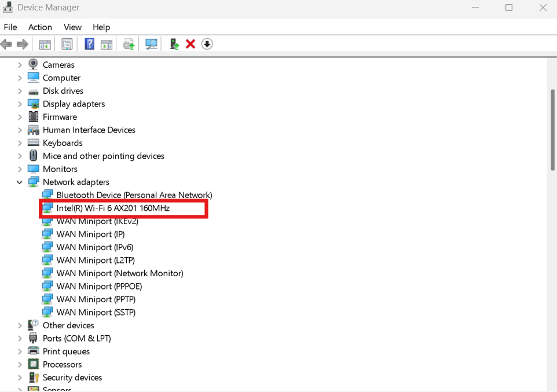
Task: Click the Back navigation arrow
Action: (x=6, y=44)
